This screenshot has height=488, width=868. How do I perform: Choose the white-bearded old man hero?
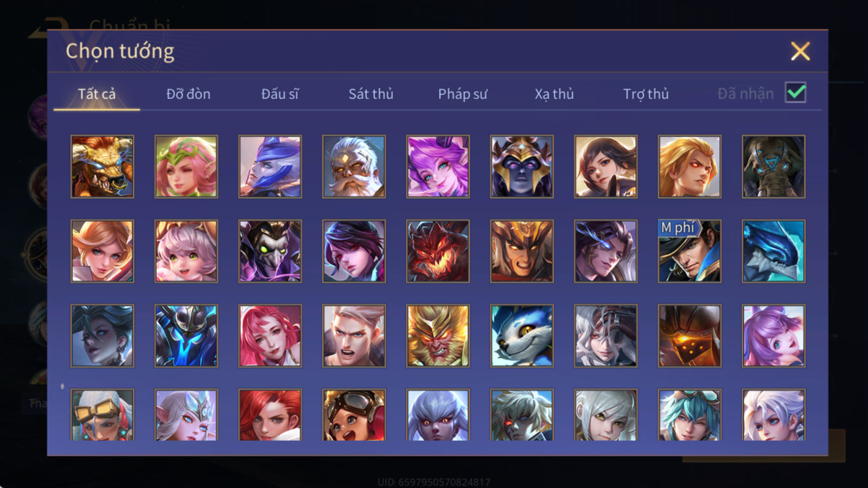(x=354, y=166)
